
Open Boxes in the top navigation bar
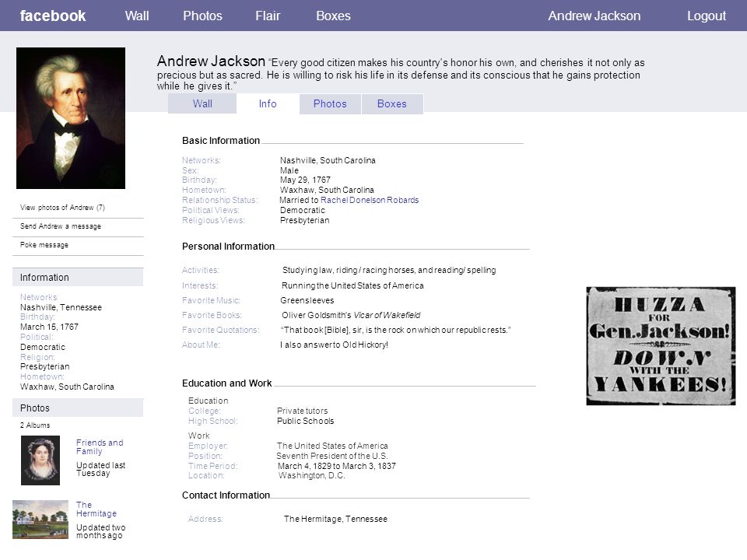click(333, 16)
